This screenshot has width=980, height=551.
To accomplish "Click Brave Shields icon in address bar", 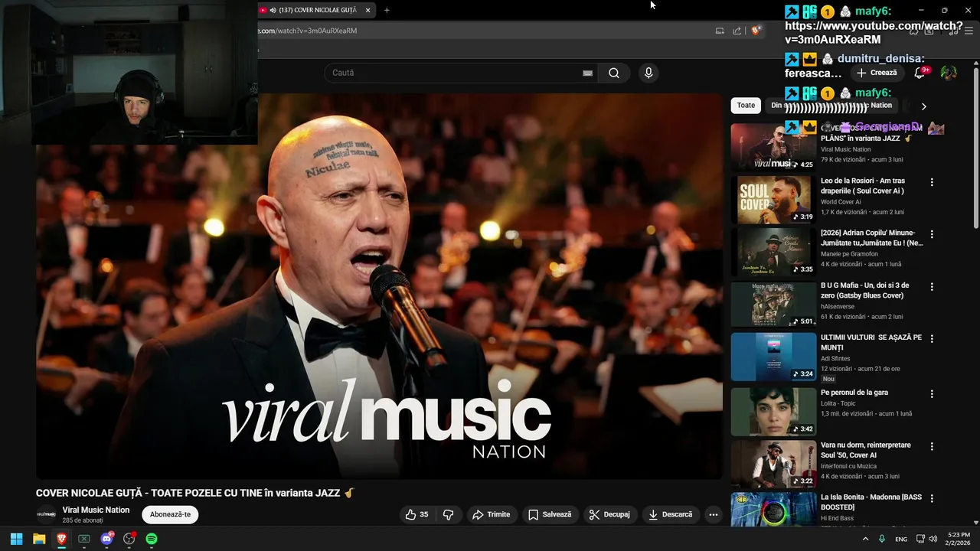I will pos(756,31).
